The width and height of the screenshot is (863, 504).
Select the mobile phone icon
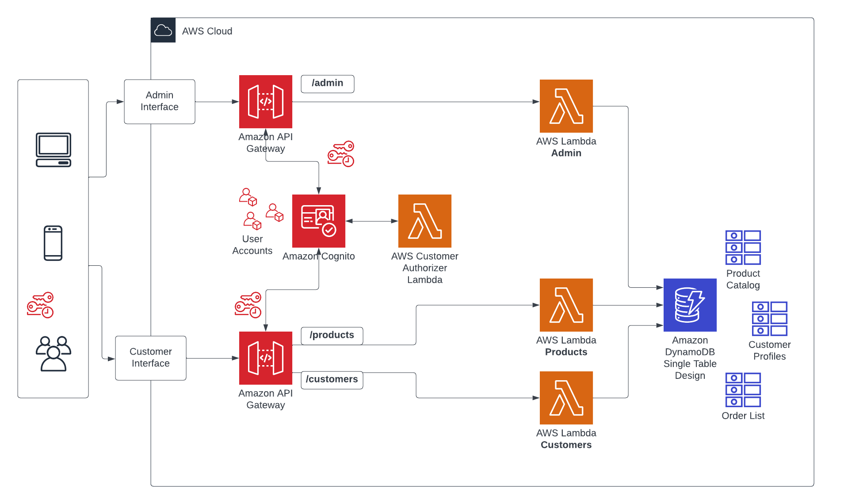tap(53, 243)
